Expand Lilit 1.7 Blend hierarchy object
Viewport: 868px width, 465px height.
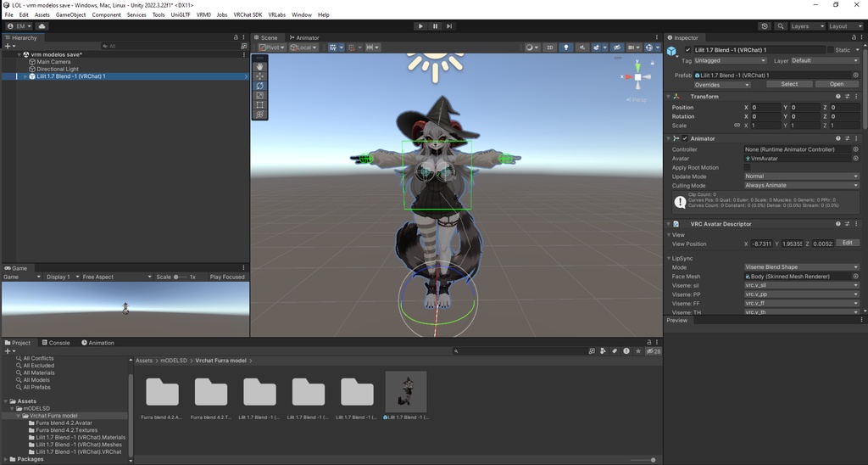(x=25, y=76)
